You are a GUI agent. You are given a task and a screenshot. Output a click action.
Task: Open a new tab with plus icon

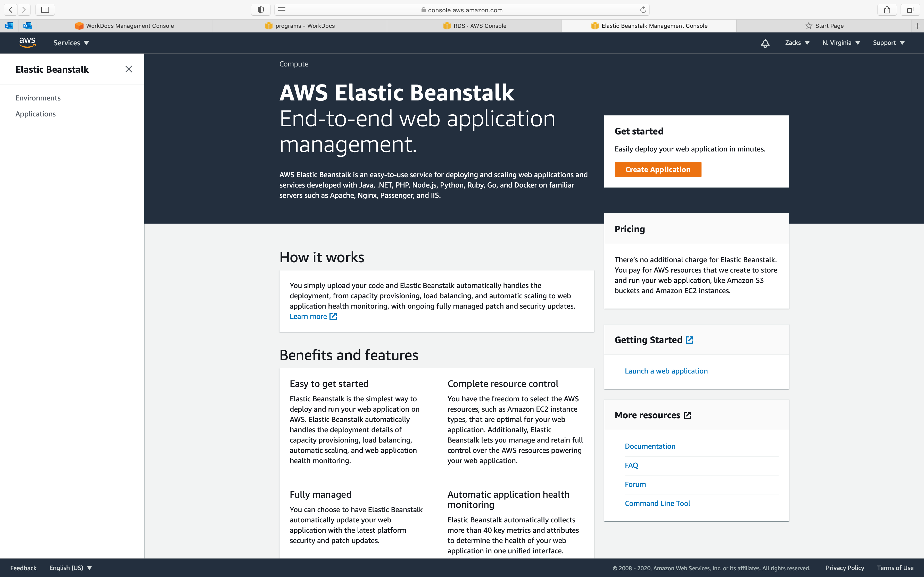pyautogui.click(x=917, y=26)
